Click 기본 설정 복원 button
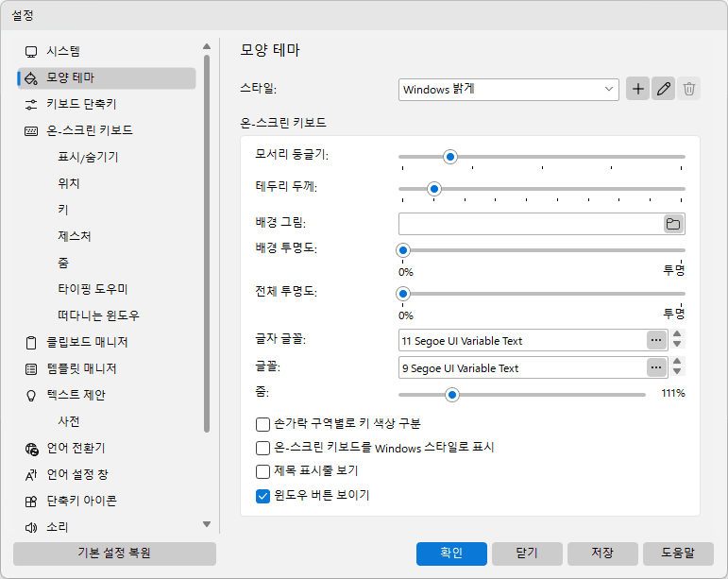Viewport: 728px width, 579px height. pos(114,553)
